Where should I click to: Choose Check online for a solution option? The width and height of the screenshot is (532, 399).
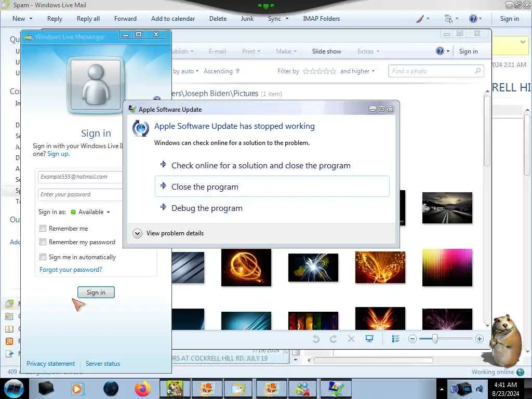[x=272, y=166]
